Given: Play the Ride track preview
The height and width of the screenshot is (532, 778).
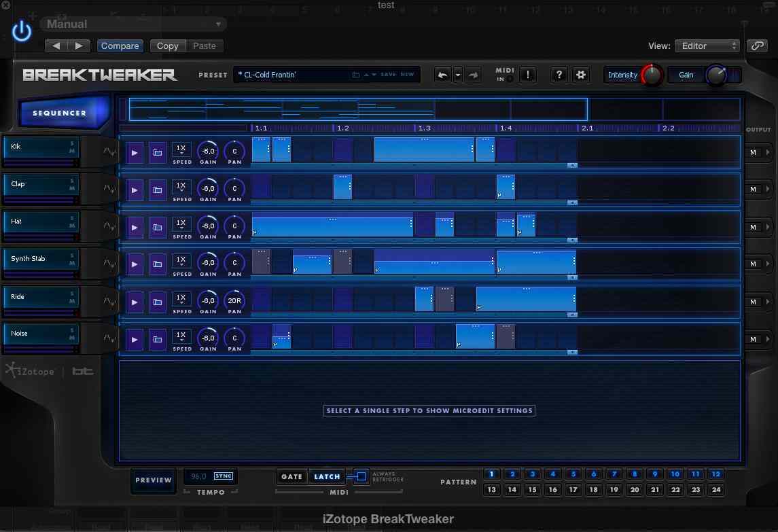Looking at the screenshot, I should [135, 302].
